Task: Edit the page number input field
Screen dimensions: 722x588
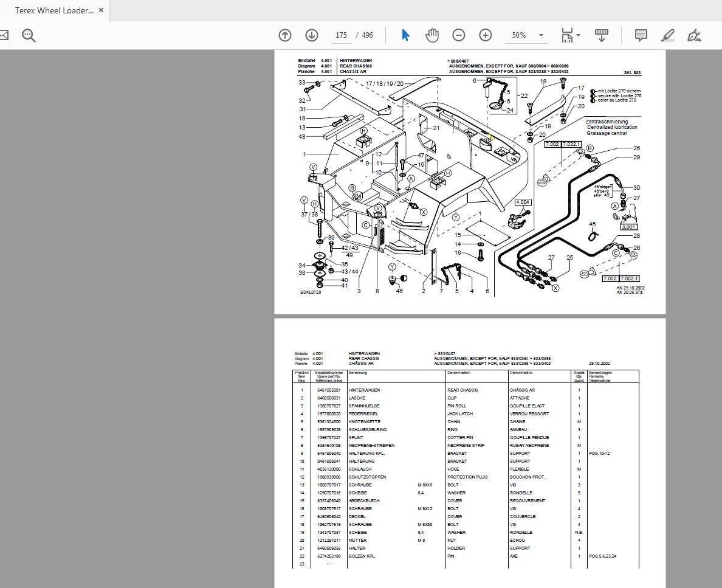Action: tap(340, 35)
